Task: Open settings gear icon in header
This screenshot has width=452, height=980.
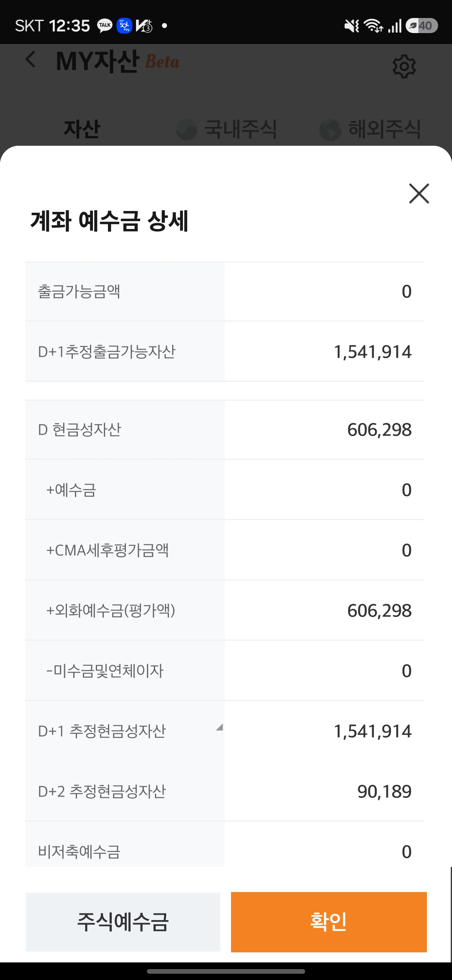Action: click(404, 66)
